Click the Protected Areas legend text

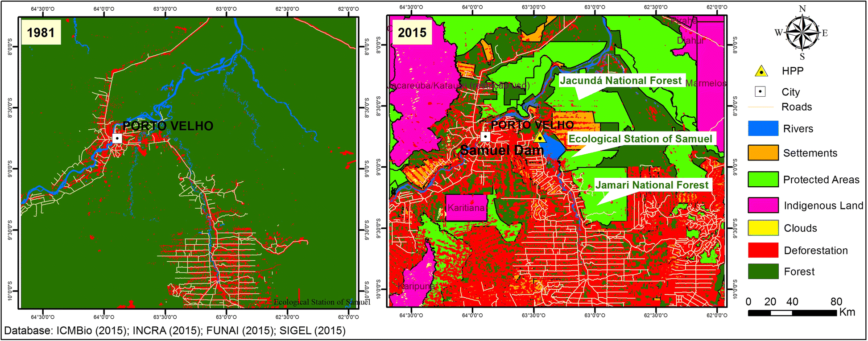pyautogui.click(x=821, y=180)
